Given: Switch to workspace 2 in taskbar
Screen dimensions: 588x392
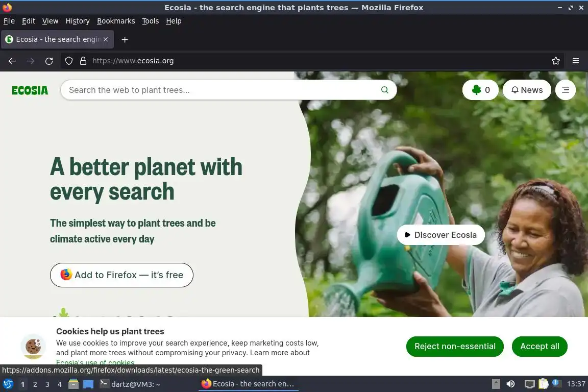Looking at the screenshot, I should coord(35,384).
